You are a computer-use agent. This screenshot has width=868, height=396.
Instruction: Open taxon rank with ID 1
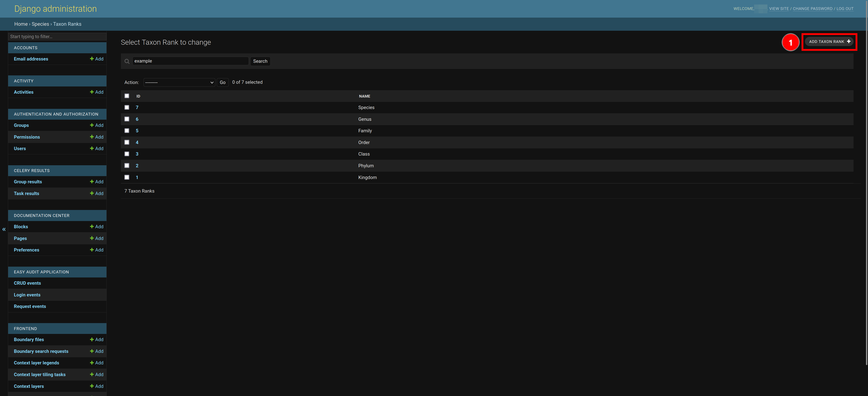(137, 177)
